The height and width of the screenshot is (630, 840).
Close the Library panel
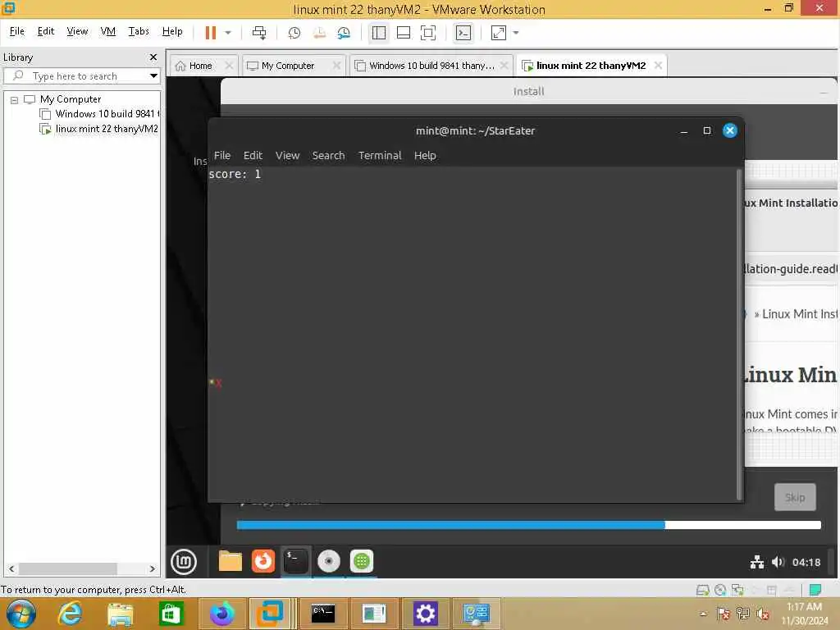[153, 57]
